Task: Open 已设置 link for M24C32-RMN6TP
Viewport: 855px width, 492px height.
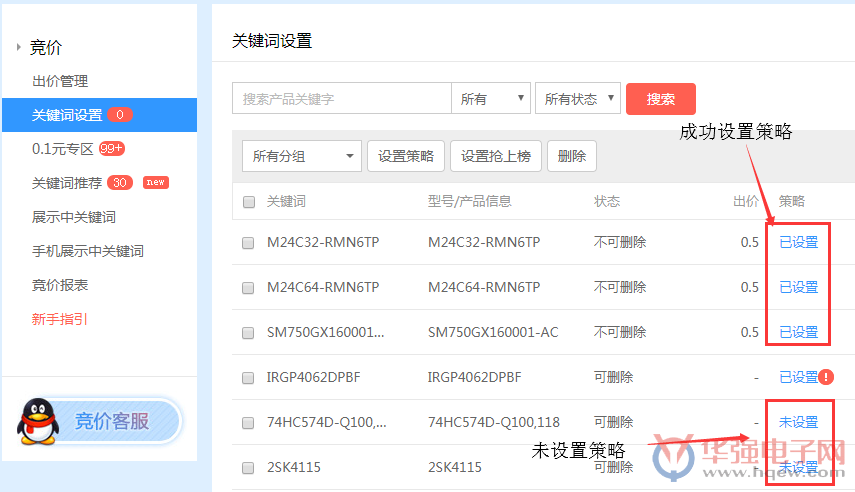Action: coord(799,242)
